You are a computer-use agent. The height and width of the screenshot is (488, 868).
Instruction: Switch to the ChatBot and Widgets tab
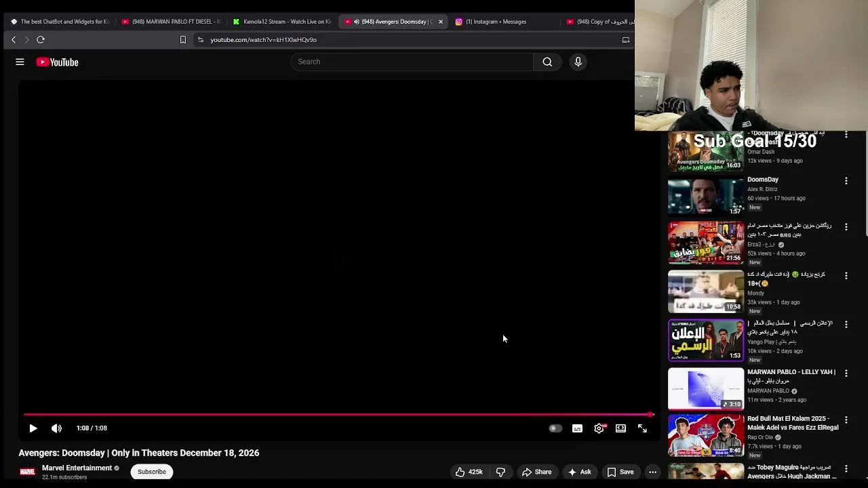tap(60, 22)
